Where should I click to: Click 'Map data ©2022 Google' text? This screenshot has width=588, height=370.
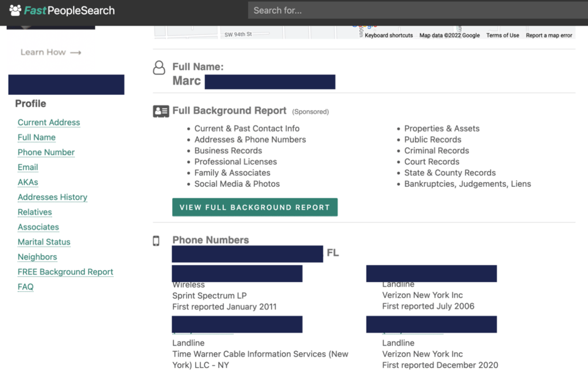[x=449, y=35]
